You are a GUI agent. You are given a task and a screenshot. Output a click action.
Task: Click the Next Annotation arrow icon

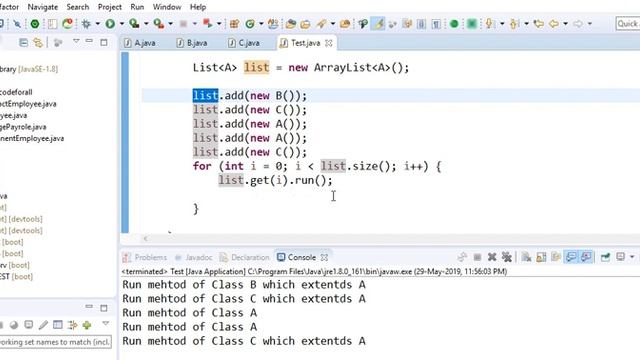click(489, 24)
